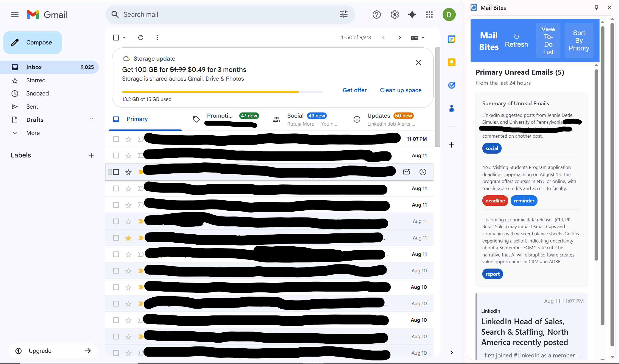Open Google Contacts side panel

pyautogui.click(x=452, y=109)
